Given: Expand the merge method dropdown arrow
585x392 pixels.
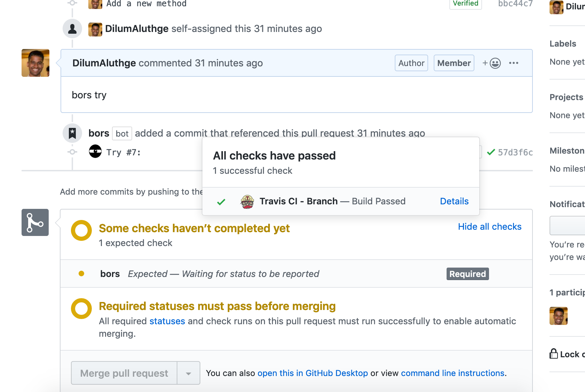Looking at the screenshot, I should point(189,373).
